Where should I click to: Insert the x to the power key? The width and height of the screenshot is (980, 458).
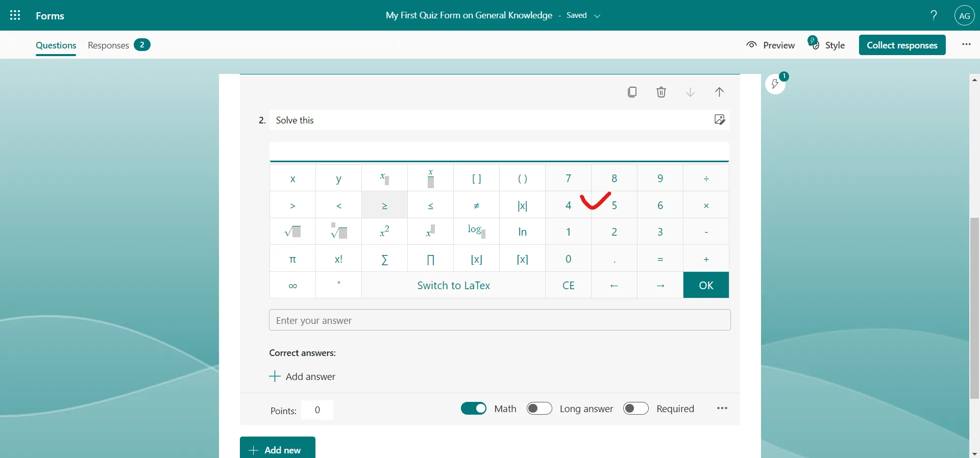pyautogui.click(x=430, y=232)
